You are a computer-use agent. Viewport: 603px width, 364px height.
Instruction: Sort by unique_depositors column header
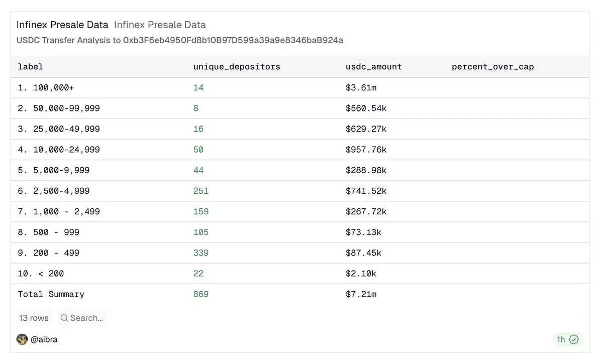point(237,67)
